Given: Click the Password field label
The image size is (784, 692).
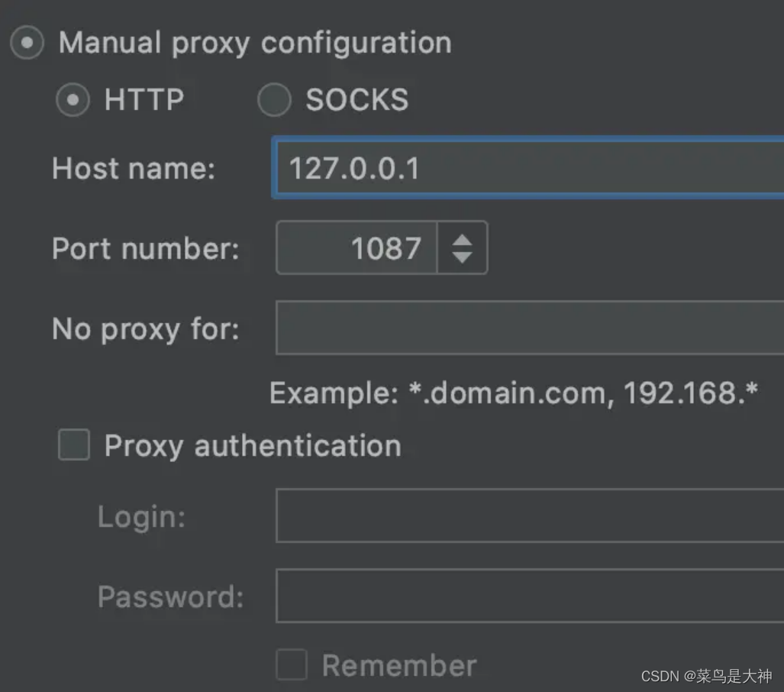Looking at the screenshot, I should [x=169, y=597].
